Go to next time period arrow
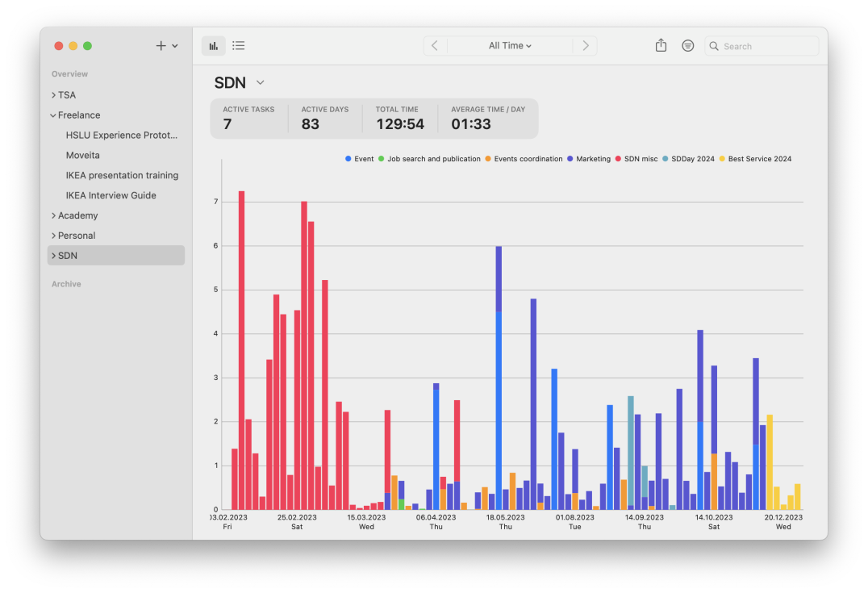Image resolution: width=868 pixels, height=593 pixels. click(x=586, y=46)
